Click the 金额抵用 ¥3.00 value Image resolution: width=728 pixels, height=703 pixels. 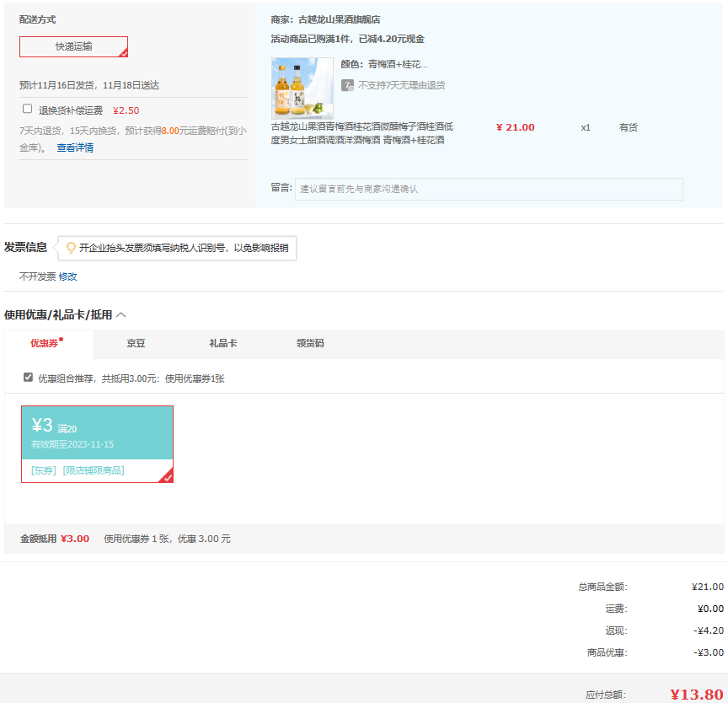(75, 539)
